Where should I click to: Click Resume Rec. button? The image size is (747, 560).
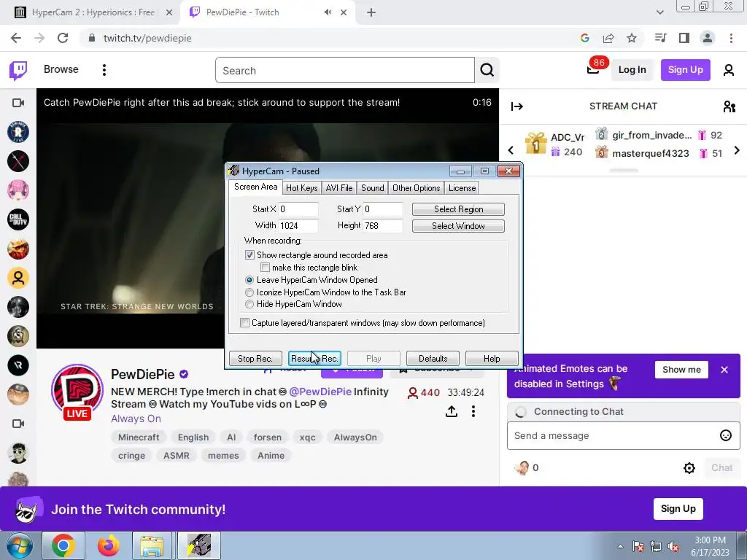point(314,359)
